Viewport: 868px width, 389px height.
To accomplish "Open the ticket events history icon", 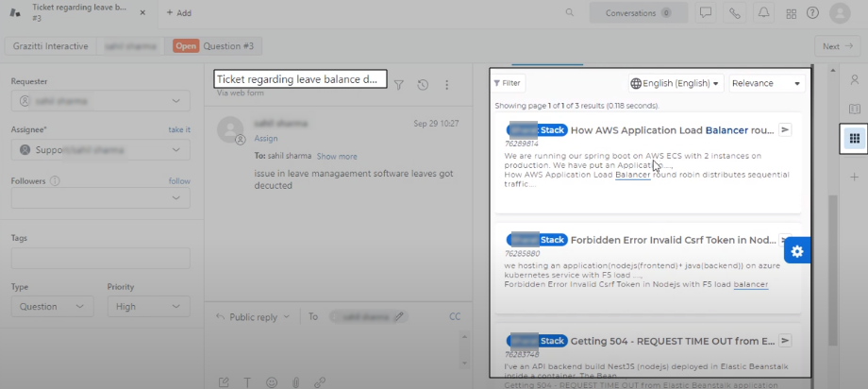I will tap(423, 85).
